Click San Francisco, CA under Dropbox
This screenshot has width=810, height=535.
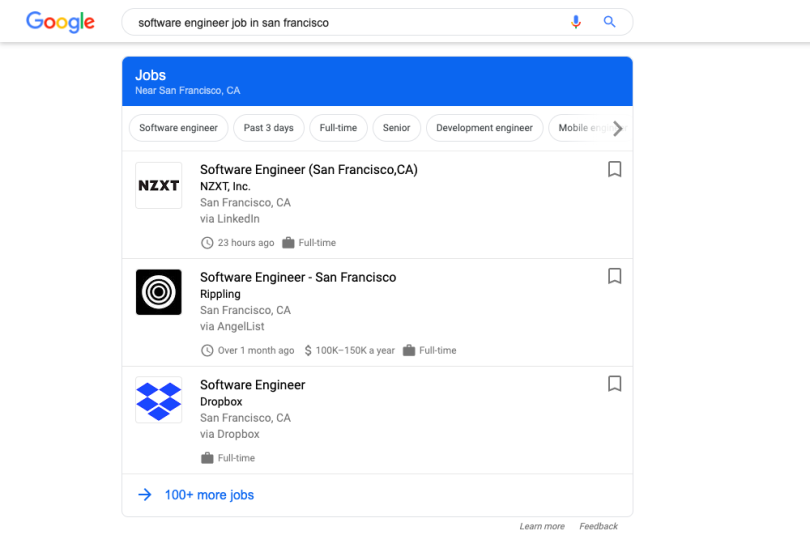click(x=245, y=418)
